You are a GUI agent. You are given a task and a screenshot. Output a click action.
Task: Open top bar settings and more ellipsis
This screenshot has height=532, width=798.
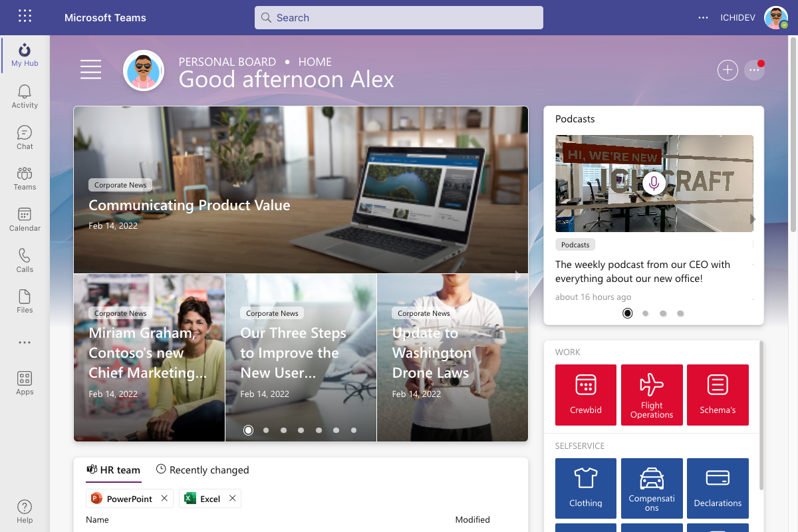tap(703, 18)
